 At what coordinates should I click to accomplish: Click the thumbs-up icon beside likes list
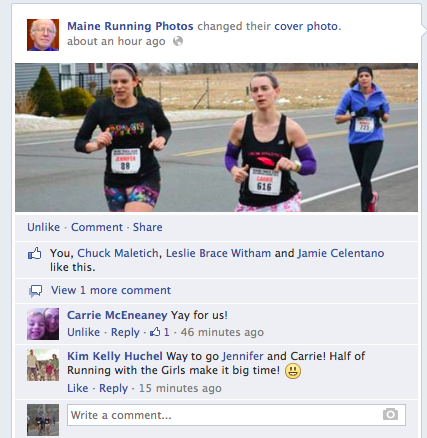[35, 254]
